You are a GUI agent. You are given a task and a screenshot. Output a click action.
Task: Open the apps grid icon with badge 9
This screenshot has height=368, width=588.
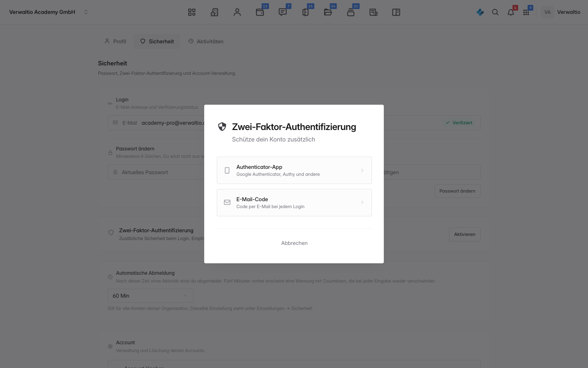tap(526, 12)
